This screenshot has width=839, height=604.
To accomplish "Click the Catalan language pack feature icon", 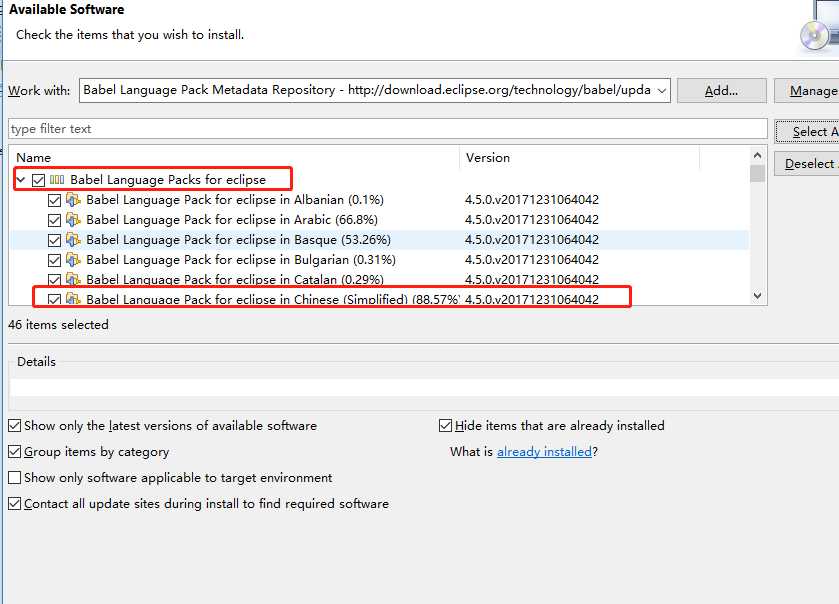I will pyautogui.click(x=73, y=279).
